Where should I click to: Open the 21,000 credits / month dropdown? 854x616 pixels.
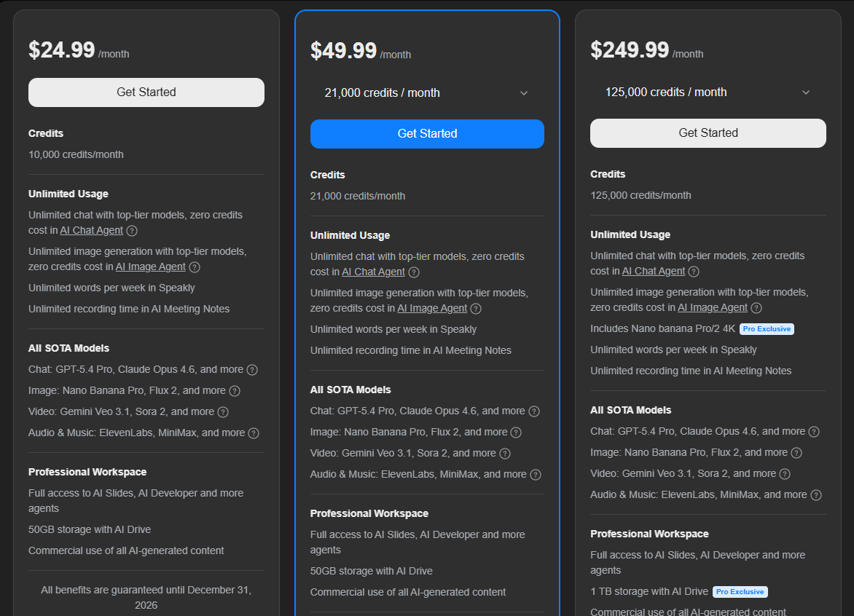[x=427, y=93]
